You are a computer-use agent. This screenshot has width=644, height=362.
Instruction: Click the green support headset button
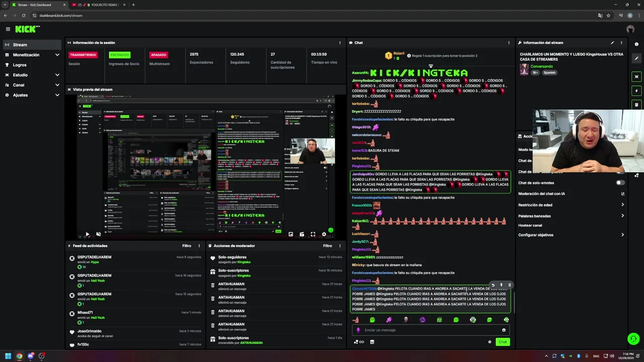click(x=633, y=339)
